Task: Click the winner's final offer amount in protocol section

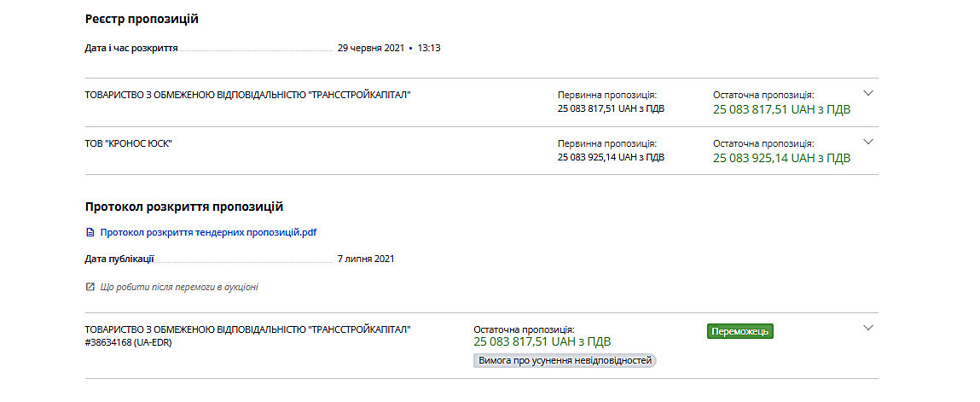Action: pyautogui.click(x=542, y=342)
